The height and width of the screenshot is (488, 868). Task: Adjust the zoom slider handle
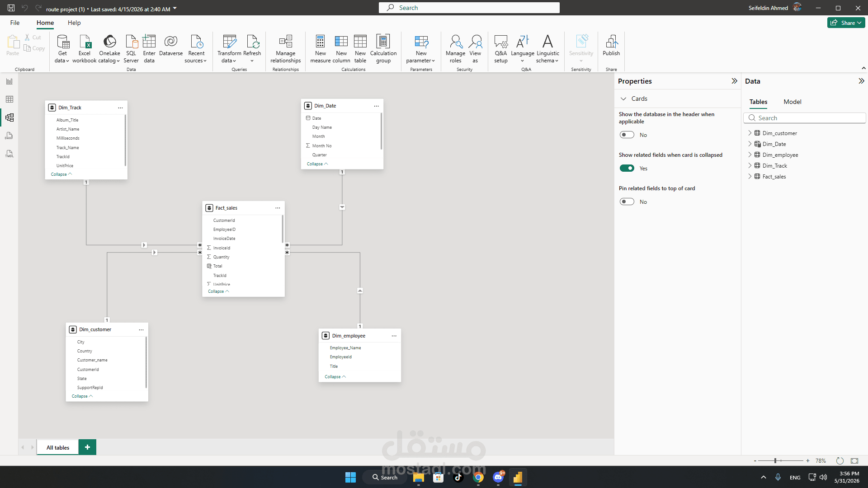[x=775, y=461]
